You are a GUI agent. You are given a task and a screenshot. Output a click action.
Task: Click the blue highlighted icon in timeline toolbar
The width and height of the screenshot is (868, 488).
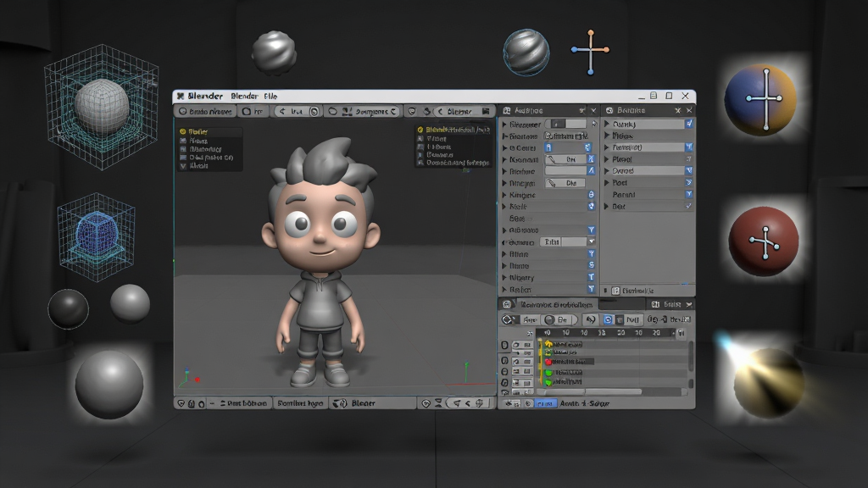coord(608,319)
